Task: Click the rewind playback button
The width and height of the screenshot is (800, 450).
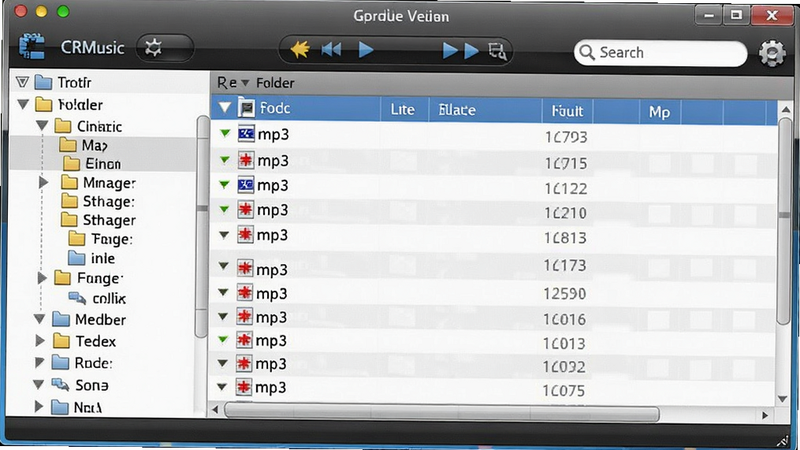Action: 331,49
